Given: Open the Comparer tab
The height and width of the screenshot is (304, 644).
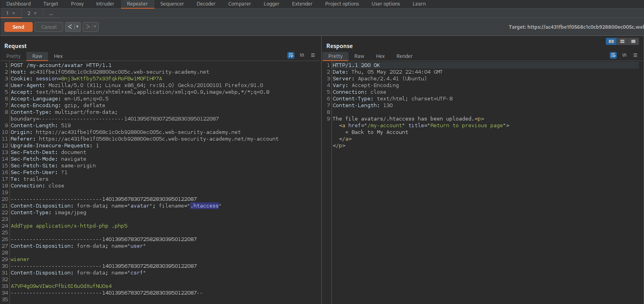Looking at the screenshot, I should pos(240,4).
